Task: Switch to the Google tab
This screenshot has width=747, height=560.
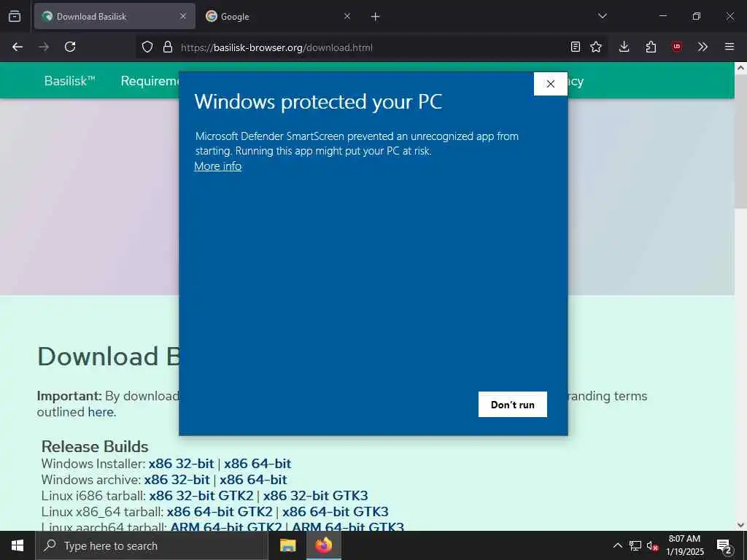Action: tap(279, 16)
